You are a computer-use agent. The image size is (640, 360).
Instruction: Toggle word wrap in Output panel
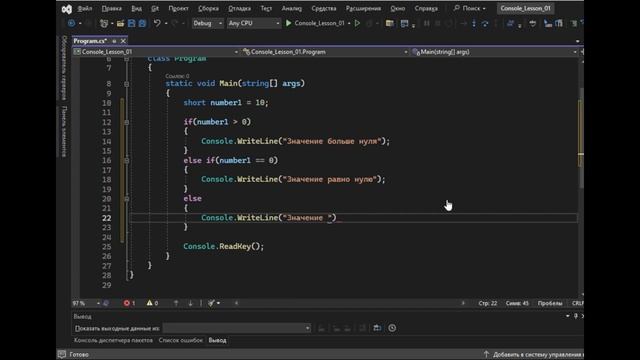[x=377, y=328]
